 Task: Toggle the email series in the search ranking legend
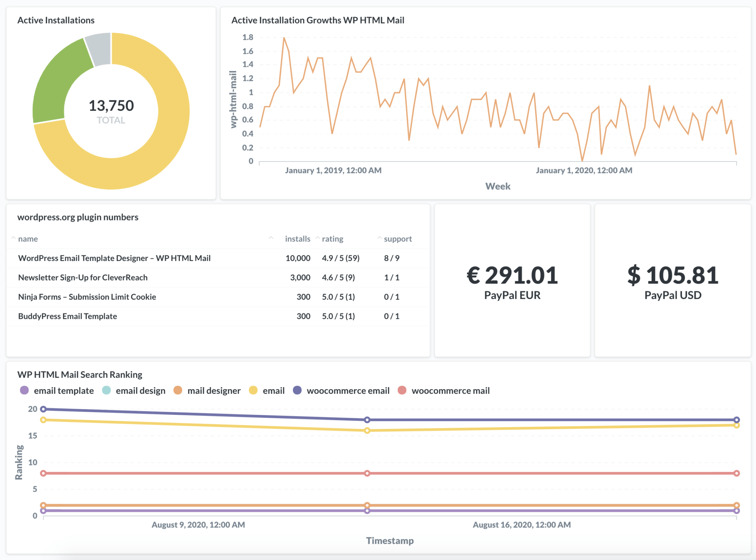(x=253, y=390)
